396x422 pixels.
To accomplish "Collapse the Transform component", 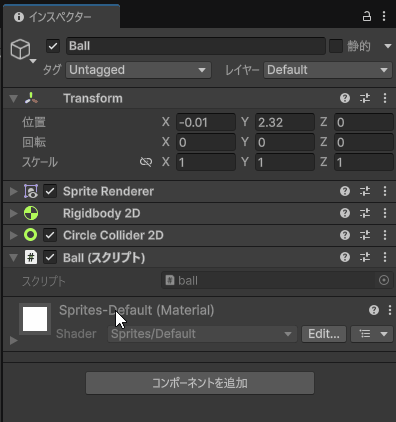I will point(13,99).
